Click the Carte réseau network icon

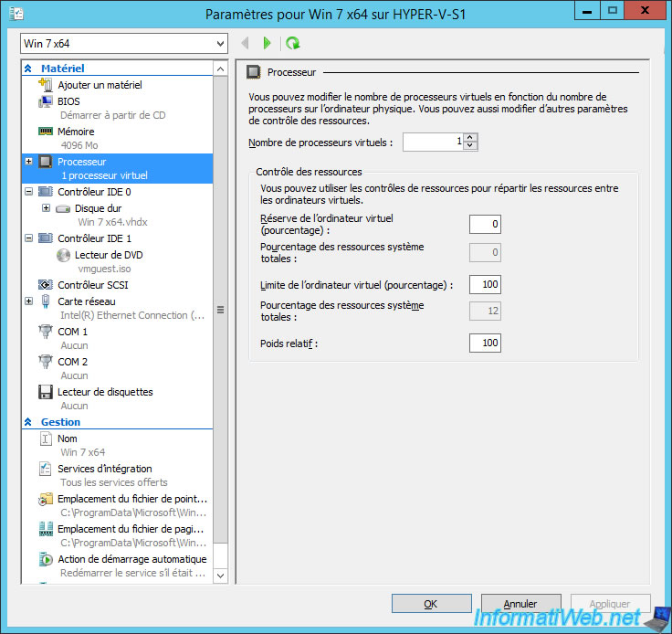(47, 301)
